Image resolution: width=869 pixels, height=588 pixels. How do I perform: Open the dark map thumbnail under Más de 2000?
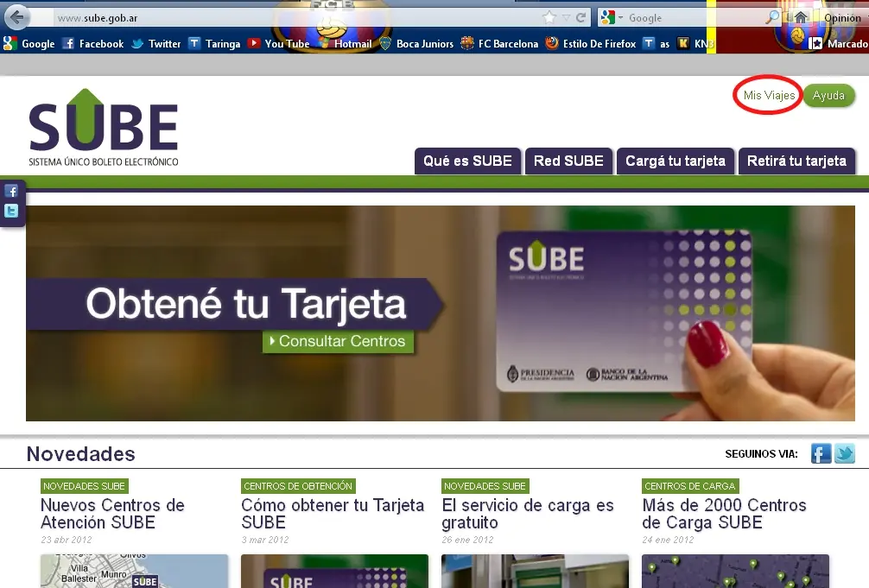(735, 571)
